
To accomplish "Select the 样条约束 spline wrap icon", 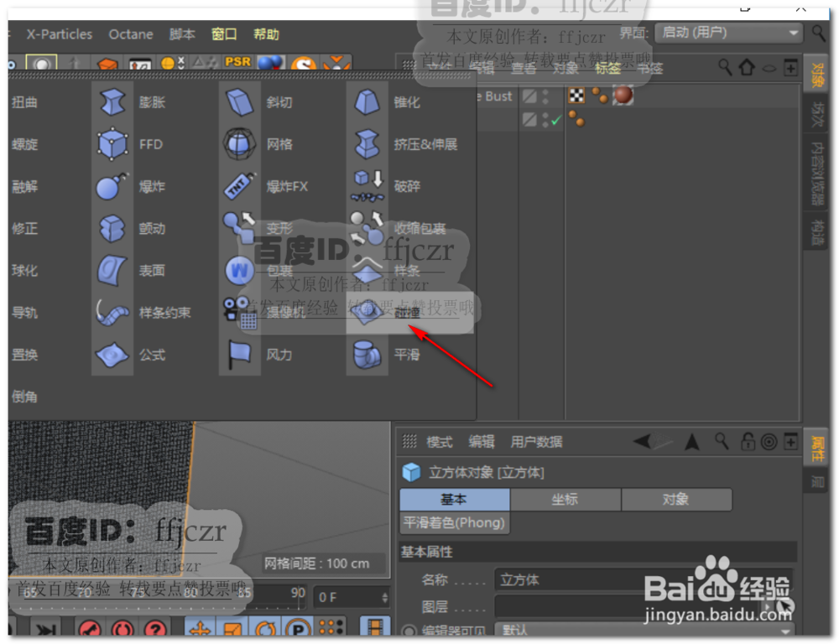I will coord(112,313).
